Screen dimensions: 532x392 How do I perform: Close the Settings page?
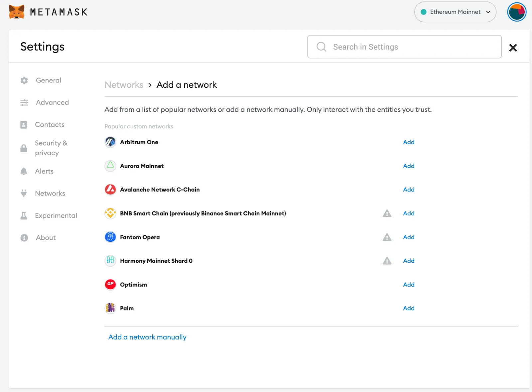(513, 48)
